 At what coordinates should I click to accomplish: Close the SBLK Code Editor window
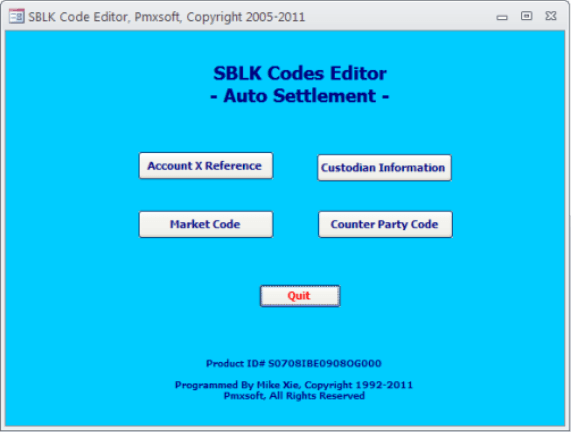551,16
